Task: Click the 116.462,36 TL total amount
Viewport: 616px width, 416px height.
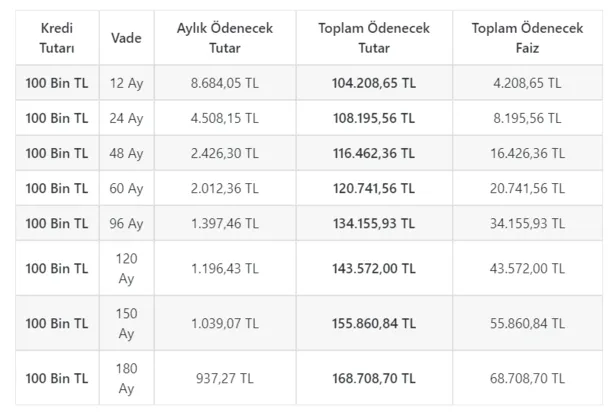Action: [373, 154]
